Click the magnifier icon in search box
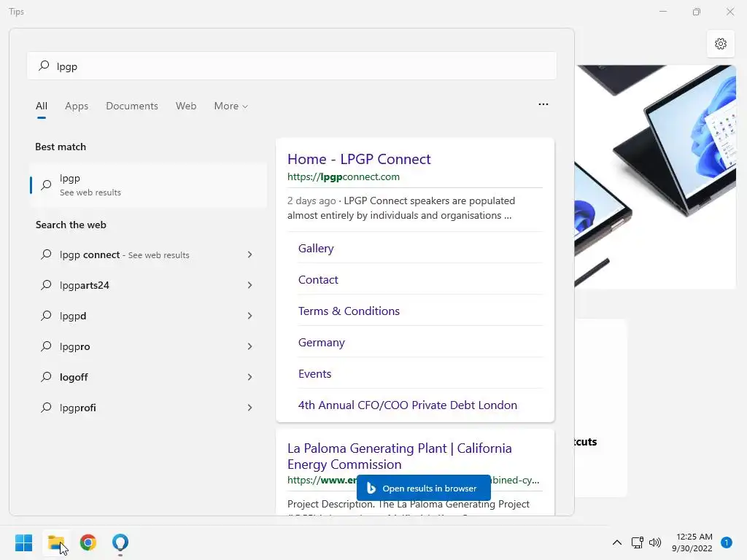Viewport: 747px width, 560px height. pyautogui.click(x=44, y=66)
